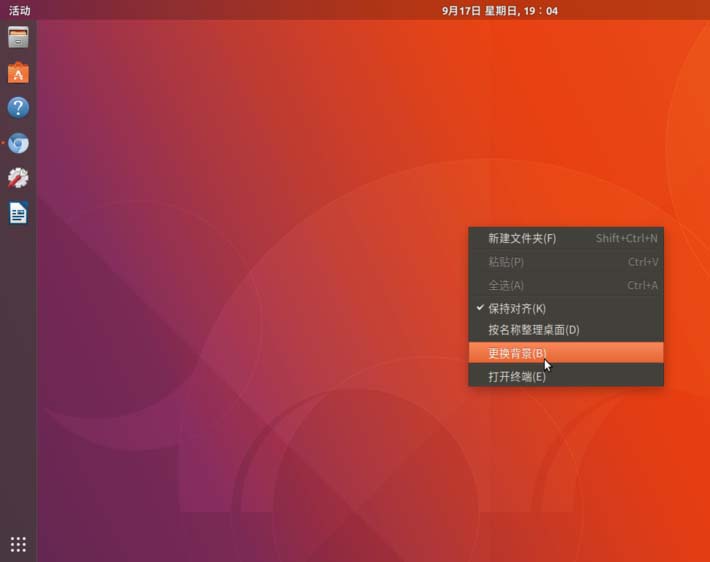Click the 活动 Activities button
This screenshot has width=710, height=562.
coord(19,10)
